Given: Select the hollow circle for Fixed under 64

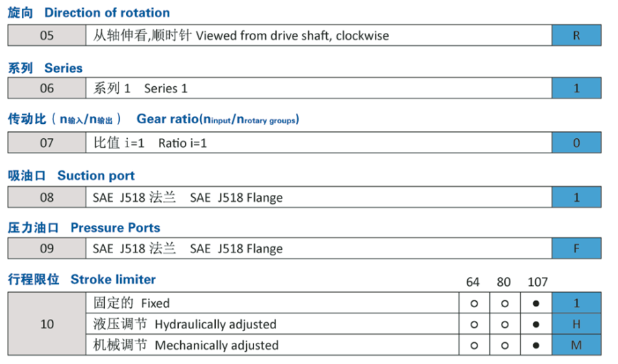Looking at the screenshot, I should coord(473,302).
